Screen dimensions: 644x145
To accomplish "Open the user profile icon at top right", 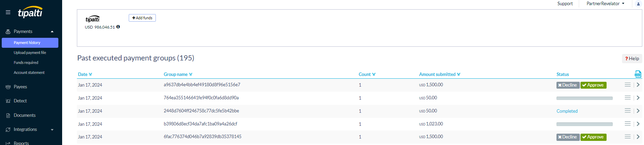I will [x=638, y=4].
